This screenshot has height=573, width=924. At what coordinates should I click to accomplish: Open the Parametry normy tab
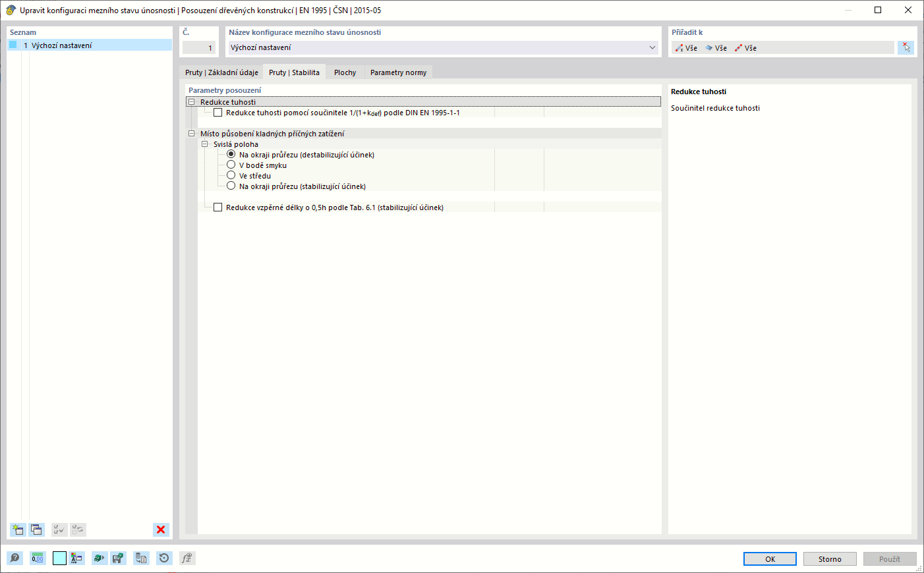(x=398, y=72)
